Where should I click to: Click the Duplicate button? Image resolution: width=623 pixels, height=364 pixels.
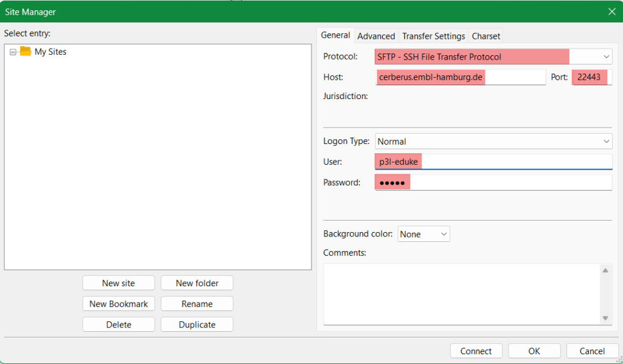coord(197,325)
